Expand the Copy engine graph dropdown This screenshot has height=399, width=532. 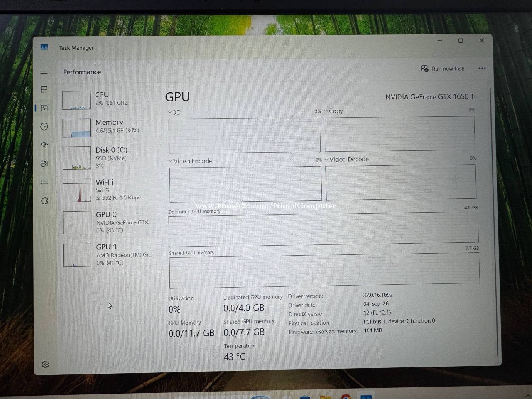[333, 111]
